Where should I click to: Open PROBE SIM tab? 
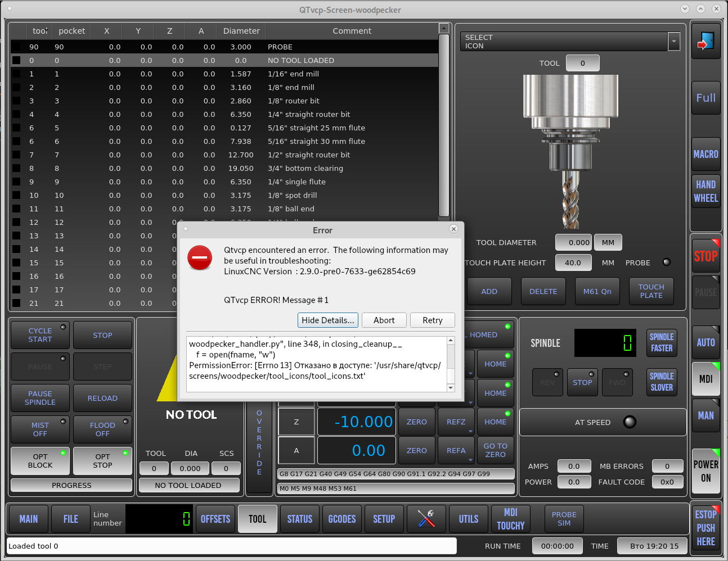coord(564,519)
